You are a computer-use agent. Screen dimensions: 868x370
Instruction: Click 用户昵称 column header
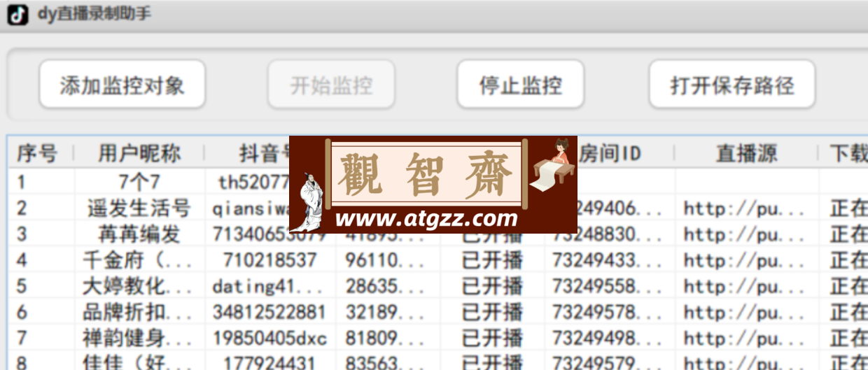pos(139,153)
